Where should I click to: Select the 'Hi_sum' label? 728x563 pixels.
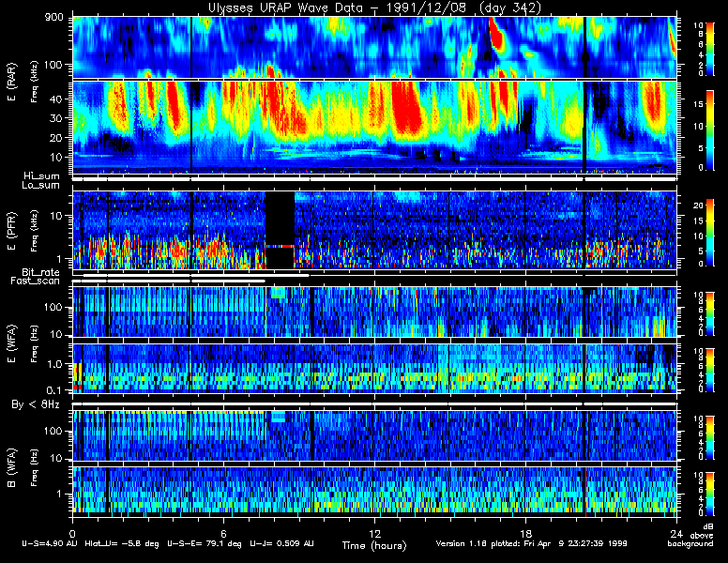pos(42,176)
